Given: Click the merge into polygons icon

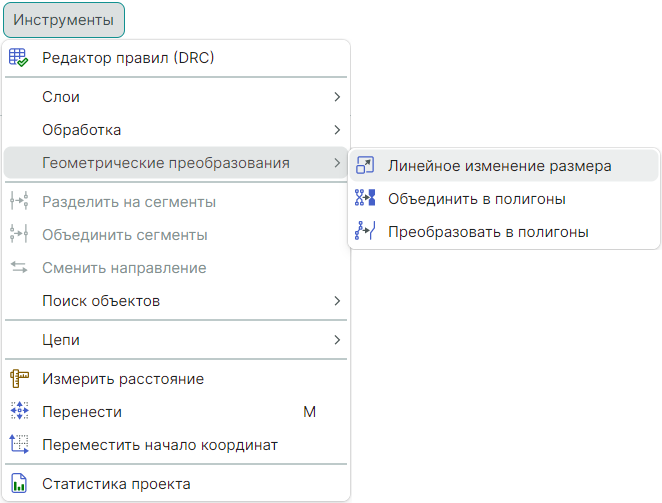Looking at the screenshot, I should pyautogui.click(x=365, y=199).
